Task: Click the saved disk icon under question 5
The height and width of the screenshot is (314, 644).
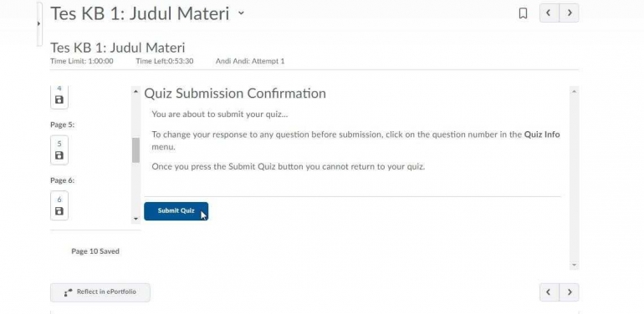Action: (x=59, y=155)
